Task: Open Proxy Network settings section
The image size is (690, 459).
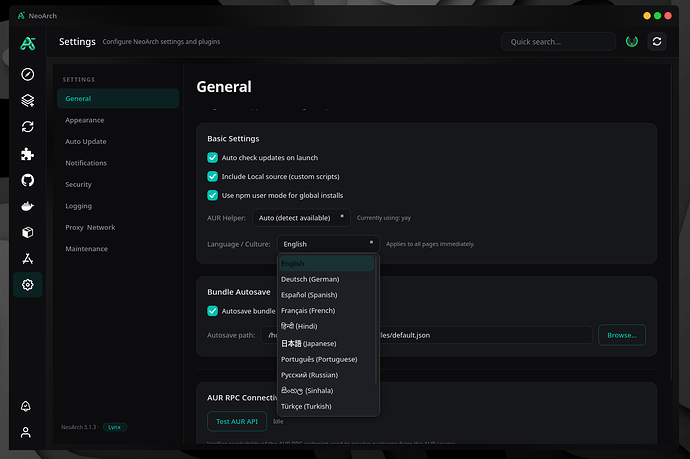Action: [x=118, y=228]
